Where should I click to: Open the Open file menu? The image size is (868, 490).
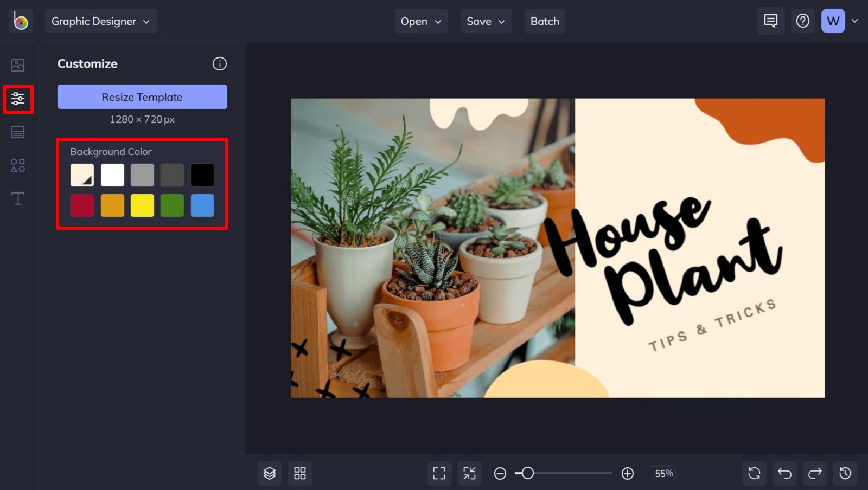point(421,21)
